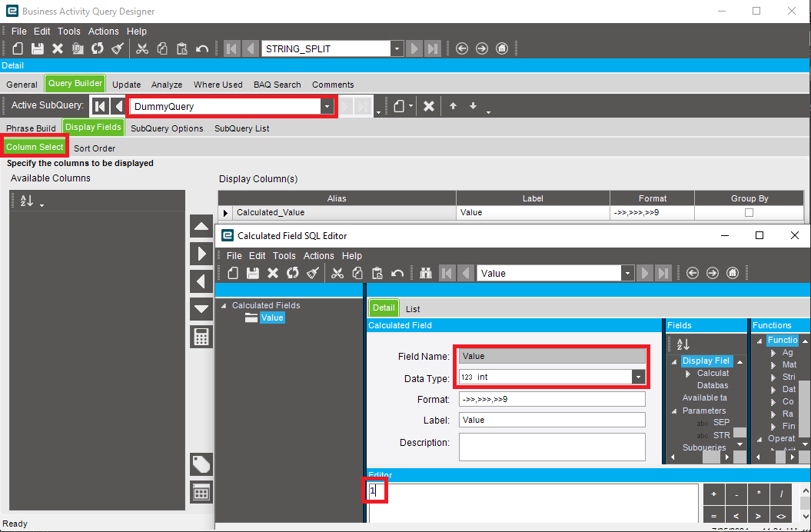This screenshot has width=811, height=532.
Task: Click New icon in BAQ Designer toolbar
Action: [x=18, y=48]
